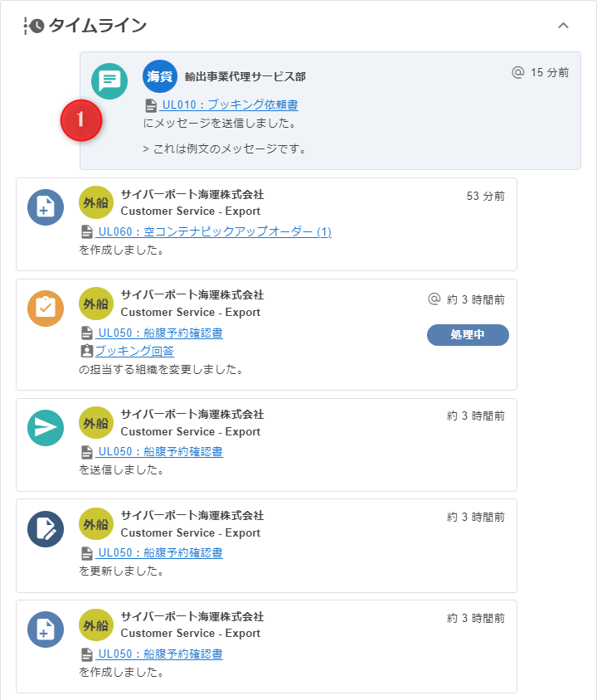Click the blue 海貨 avatar badge
This screenshot has height=700, width=597.
[160, 76]
